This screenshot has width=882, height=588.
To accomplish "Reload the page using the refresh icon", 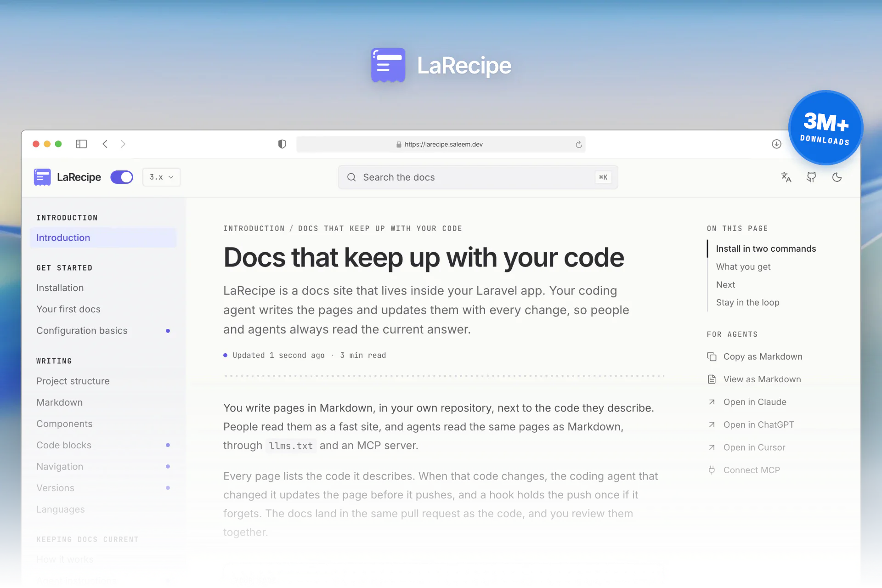I will [x=579, y=144].
